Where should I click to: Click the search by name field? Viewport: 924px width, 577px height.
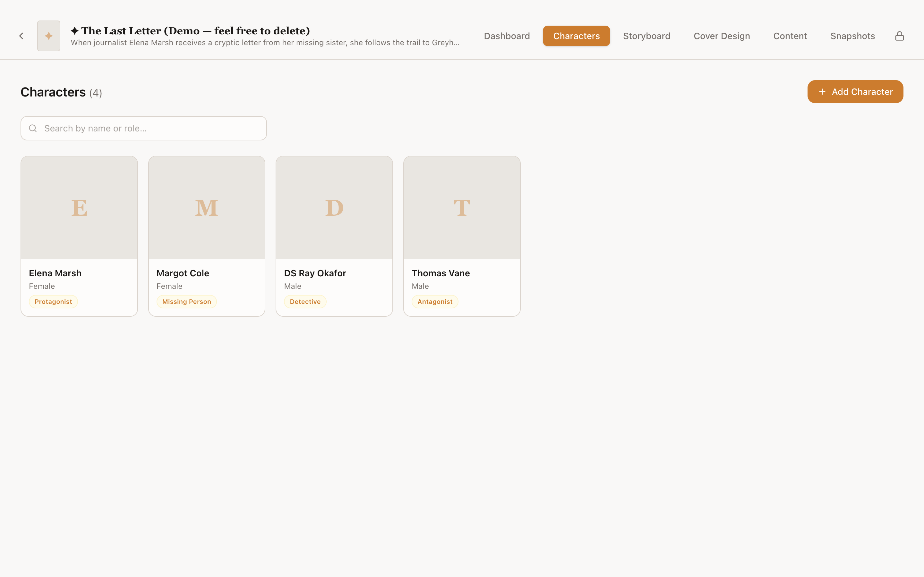(x=143, y=128)
